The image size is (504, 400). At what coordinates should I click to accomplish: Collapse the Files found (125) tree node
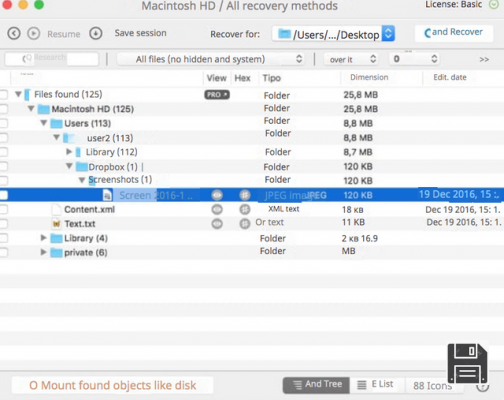tap(18, 94)
